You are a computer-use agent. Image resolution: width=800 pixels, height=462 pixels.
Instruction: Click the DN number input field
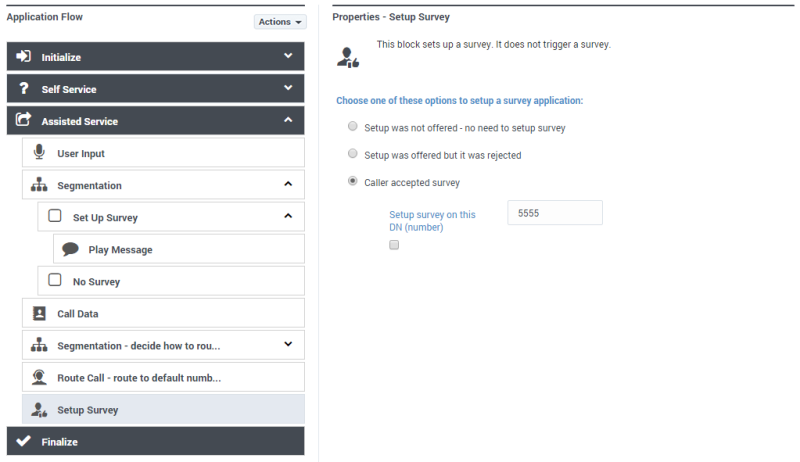tap(554, 213)
